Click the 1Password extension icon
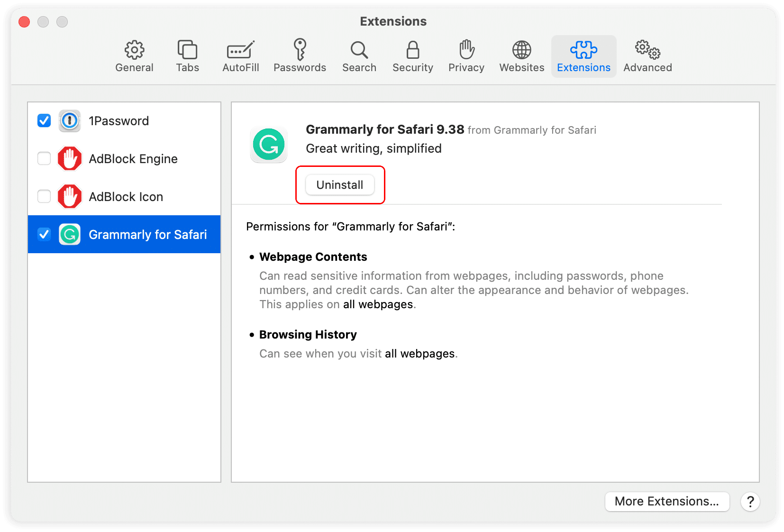 point(70,120)
